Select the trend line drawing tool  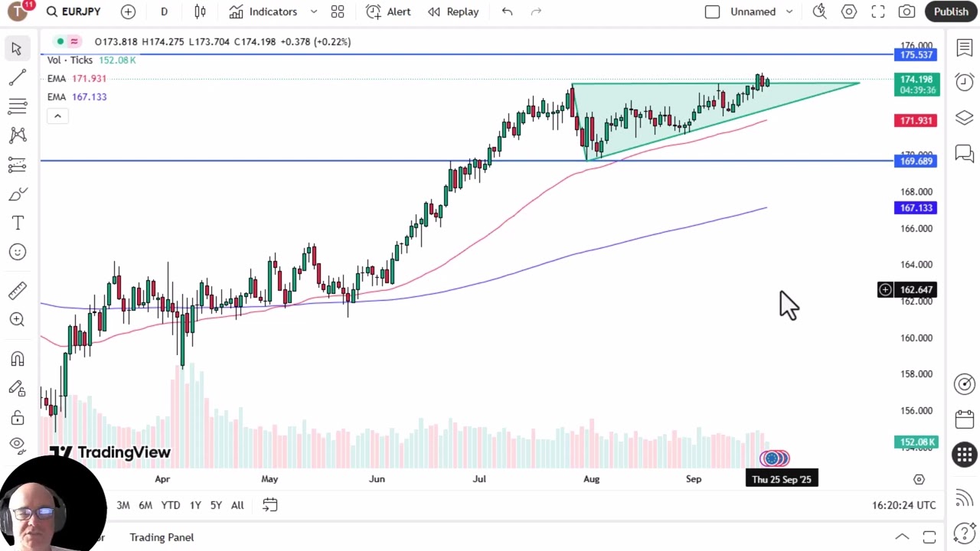(17, 77)
